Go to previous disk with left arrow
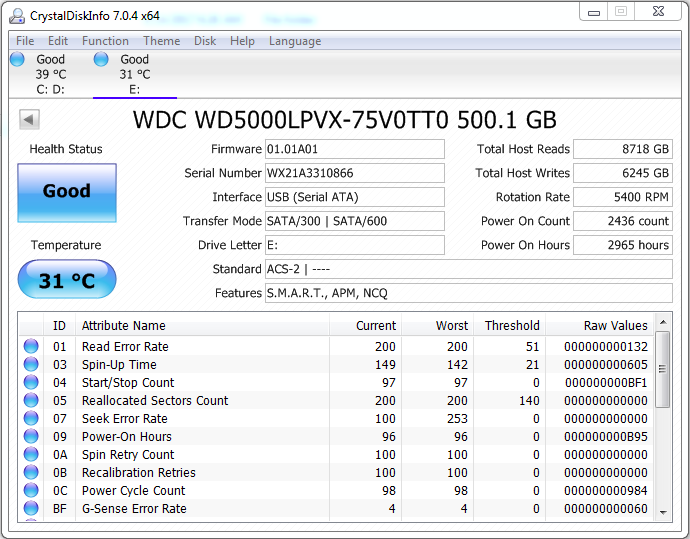Image resolution: width=690 pixels, height=539 pixels. 29,119
